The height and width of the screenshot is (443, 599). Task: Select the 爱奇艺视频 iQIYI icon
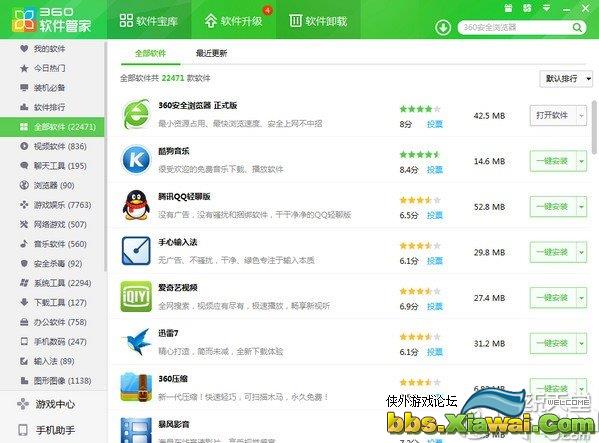136,297
